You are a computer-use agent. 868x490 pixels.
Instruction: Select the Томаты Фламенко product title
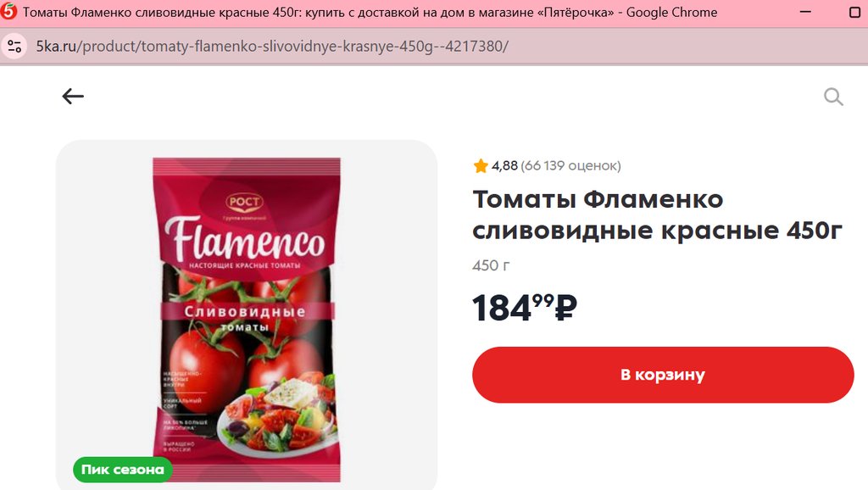point(657,214)
